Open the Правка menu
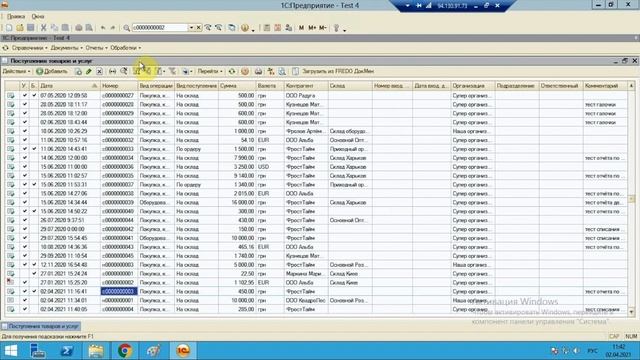Viewport: 640px width, 360px height. [16, 16]
